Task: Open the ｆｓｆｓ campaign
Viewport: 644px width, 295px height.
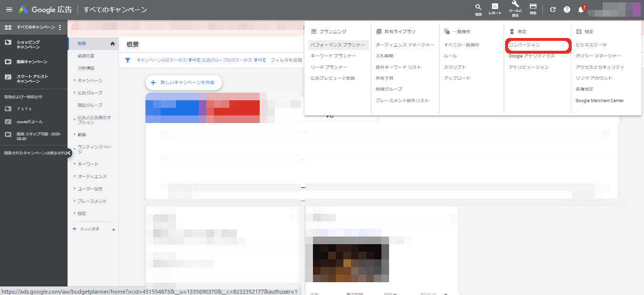Action: [24, 109]
